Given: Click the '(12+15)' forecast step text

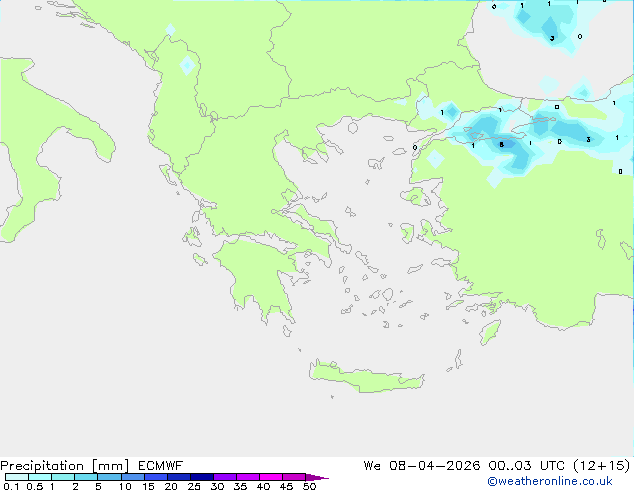Looking at the screenshot, I should (602, 466).
